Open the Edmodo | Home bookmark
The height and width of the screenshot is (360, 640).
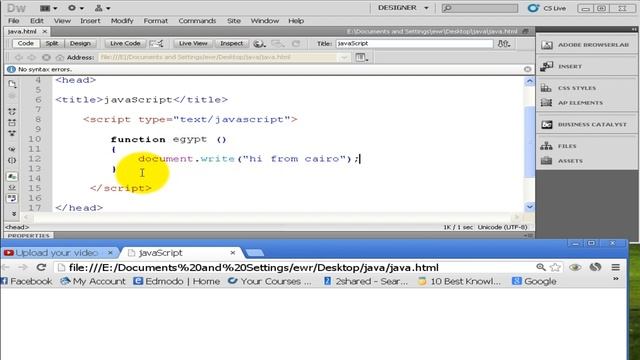click(177, 281)
